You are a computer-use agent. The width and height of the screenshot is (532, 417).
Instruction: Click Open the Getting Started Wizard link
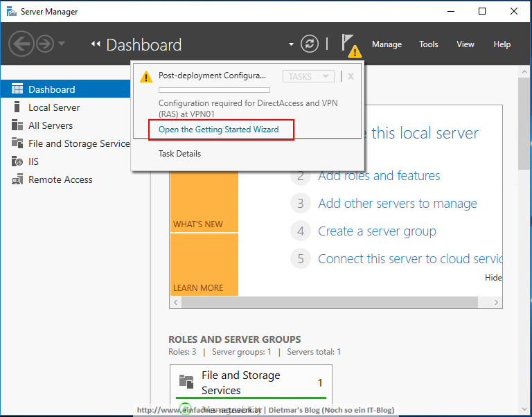tap(218, 130)
